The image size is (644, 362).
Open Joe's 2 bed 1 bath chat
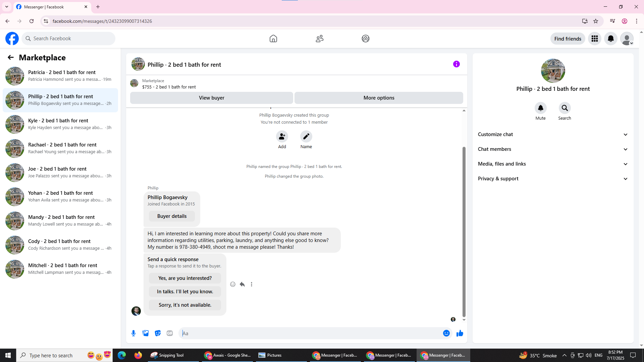click(60, 172)
